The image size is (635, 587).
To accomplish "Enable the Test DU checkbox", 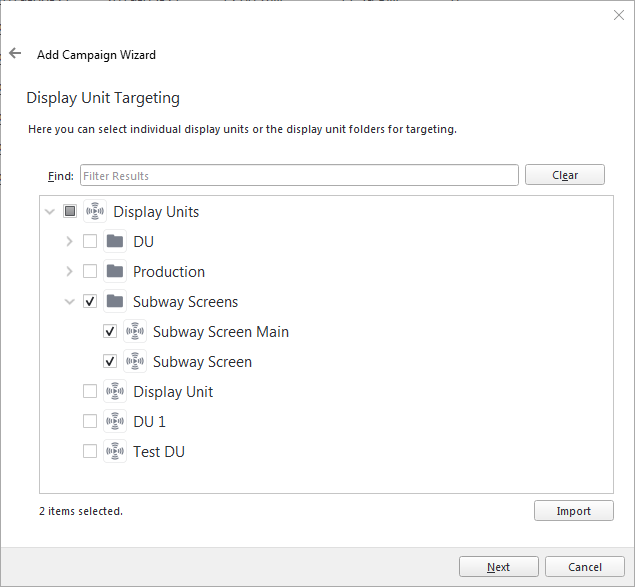I will tap(90, 451).
